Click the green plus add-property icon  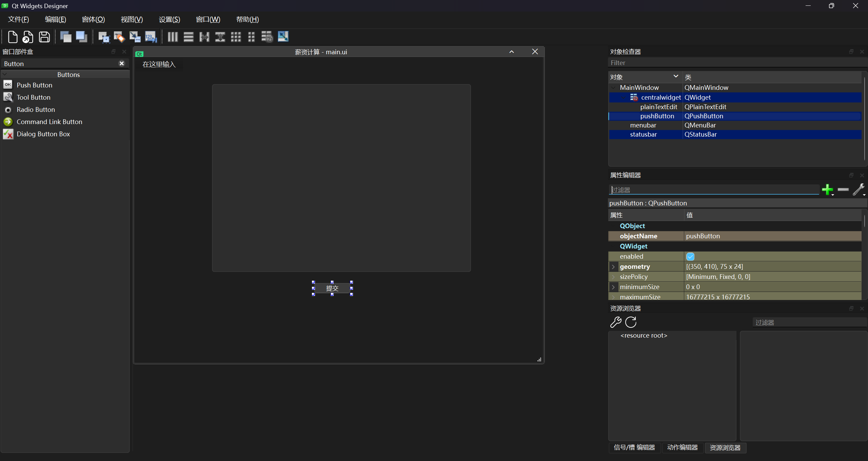coord(827,189)
